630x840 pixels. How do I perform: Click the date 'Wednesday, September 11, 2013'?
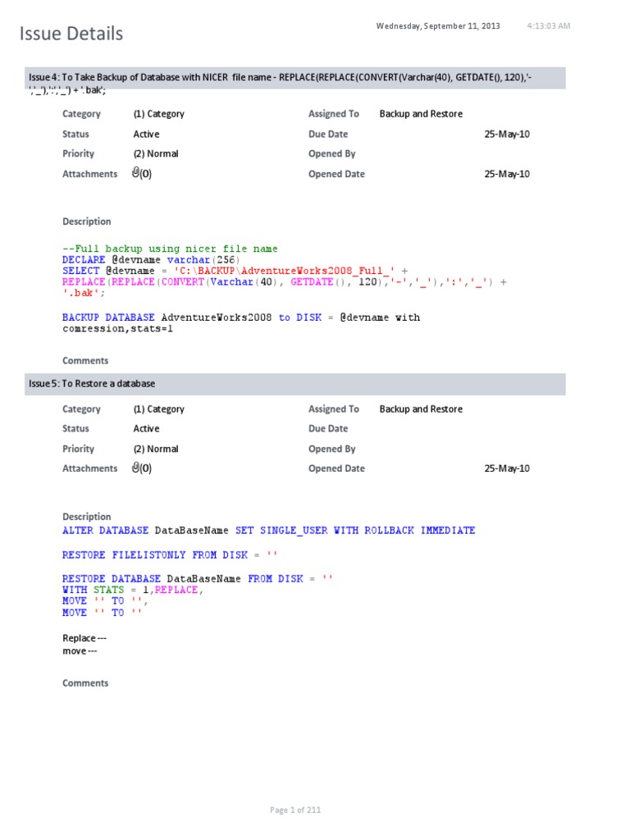[438, 25]
